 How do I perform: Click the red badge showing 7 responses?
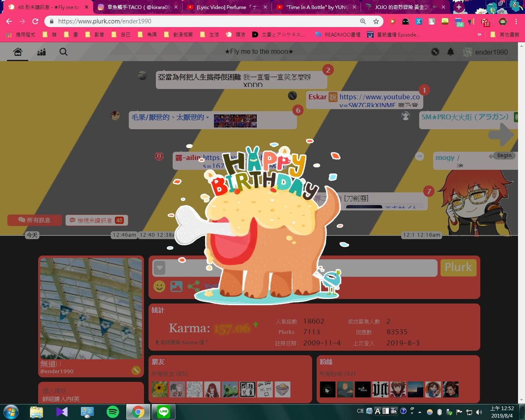tap(429, 191)
